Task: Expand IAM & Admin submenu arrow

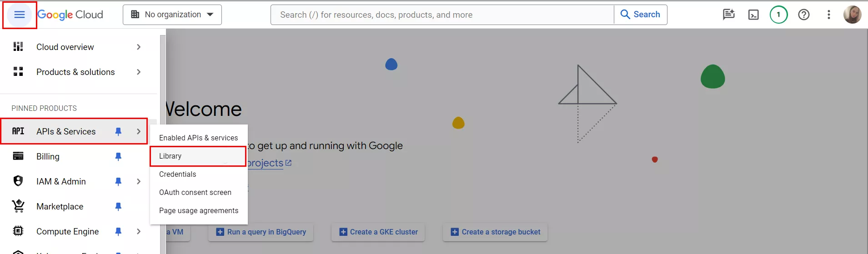Action: [139, 182]
